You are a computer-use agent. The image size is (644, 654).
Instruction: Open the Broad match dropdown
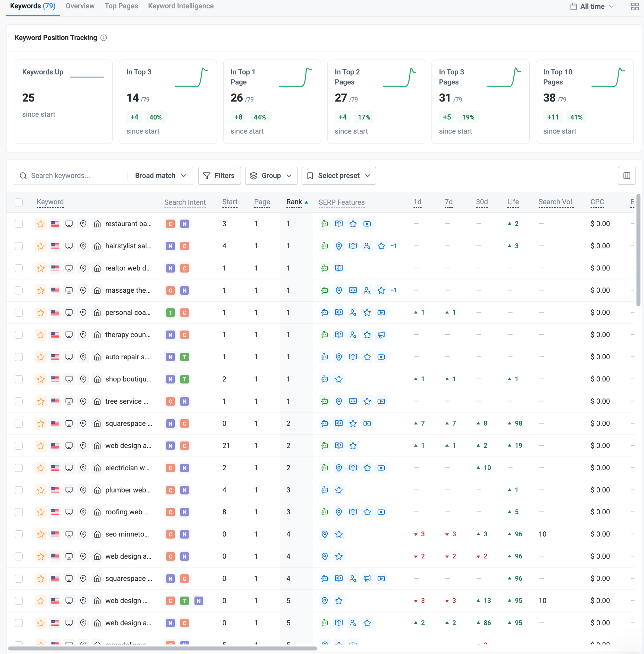click(161, 176)
